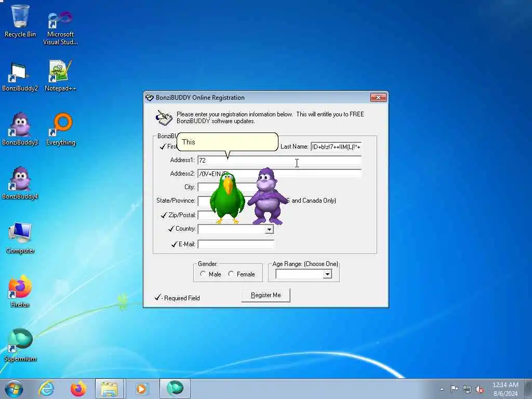Open the Recycle Bin desktop icon
Viewport: 532px width, 399px height.
point(20,21)
